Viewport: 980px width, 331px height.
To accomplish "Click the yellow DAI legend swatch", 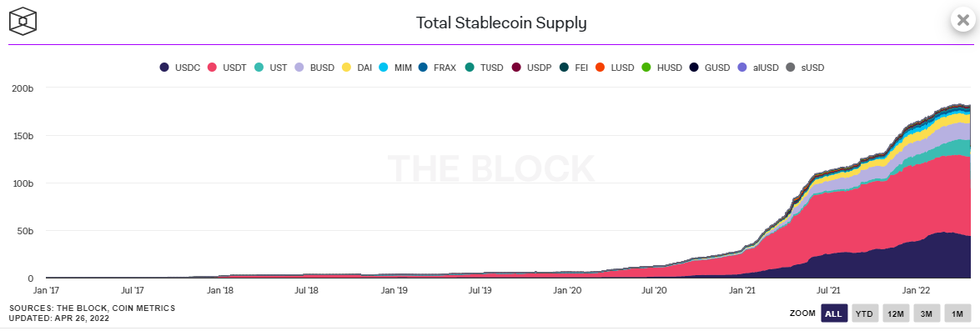I will click(x=346, y=68).
